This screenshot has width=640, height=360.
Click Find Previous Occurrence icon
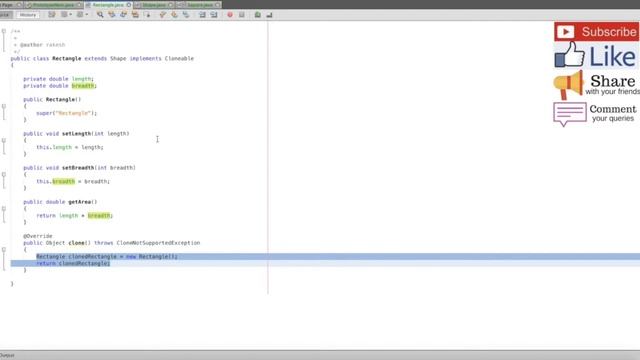click(111, 15)
